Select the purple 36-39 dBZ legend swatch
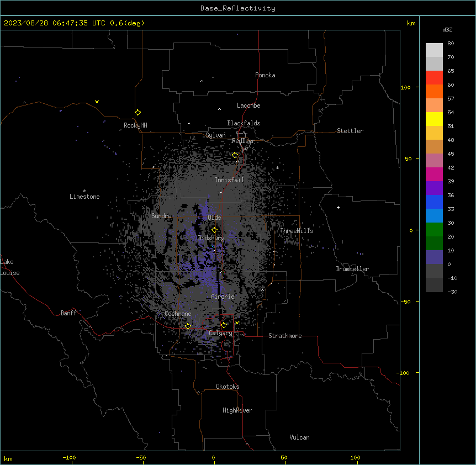This screenshot has width=476, height=465. click(434, 188)
